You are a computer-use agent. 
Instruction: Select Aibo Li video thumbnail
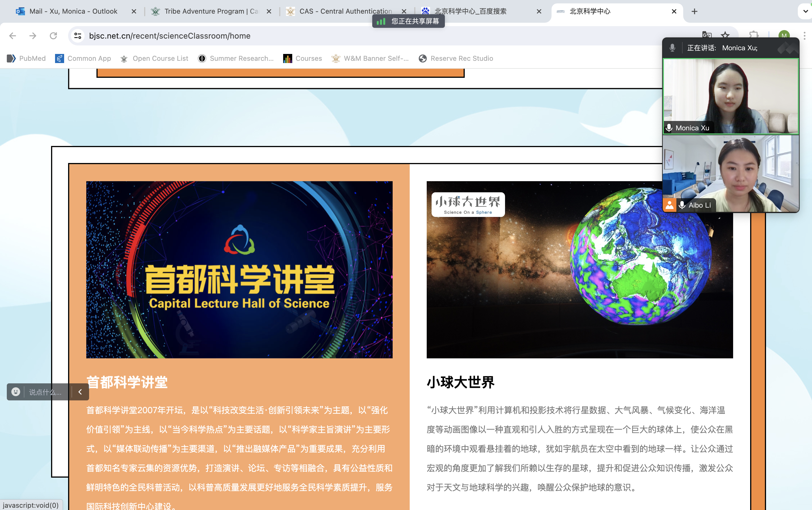731,174
